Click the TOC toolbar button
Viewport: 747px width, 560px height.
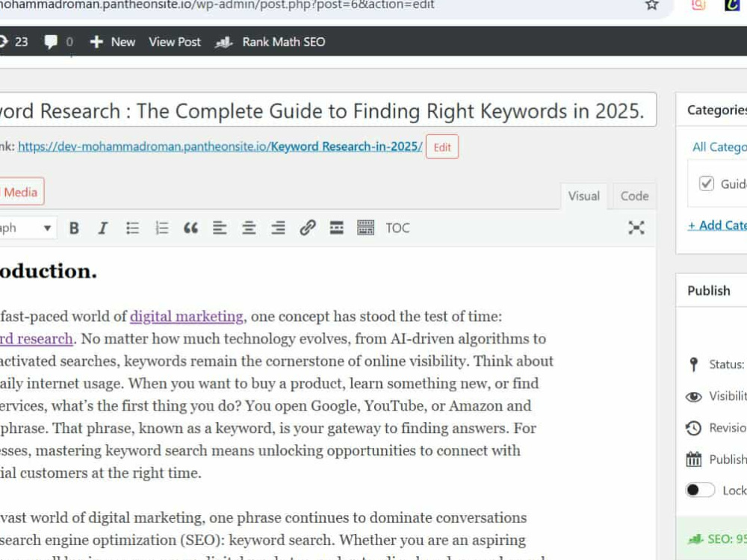tap(397, 228)
